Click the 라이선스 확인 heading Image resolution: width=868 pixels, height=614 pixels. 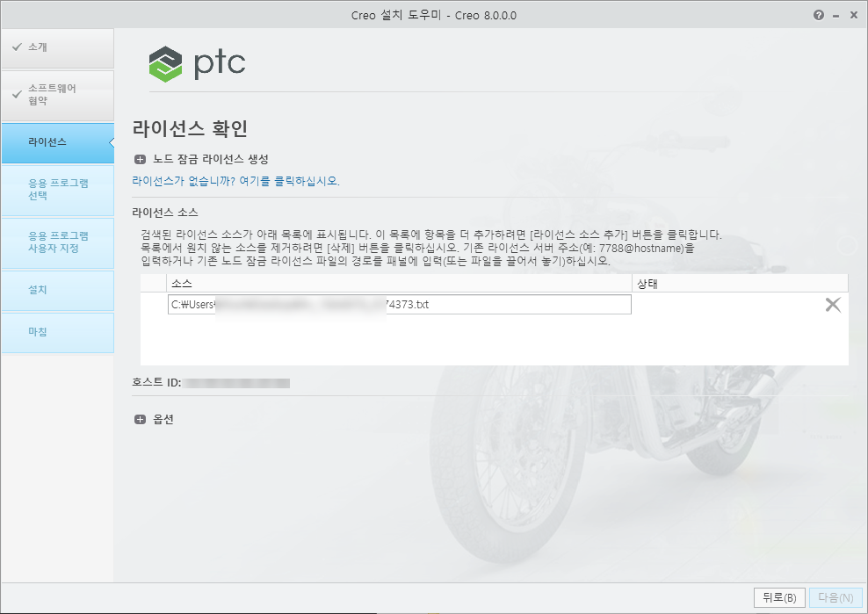click(x=190, y=128)
